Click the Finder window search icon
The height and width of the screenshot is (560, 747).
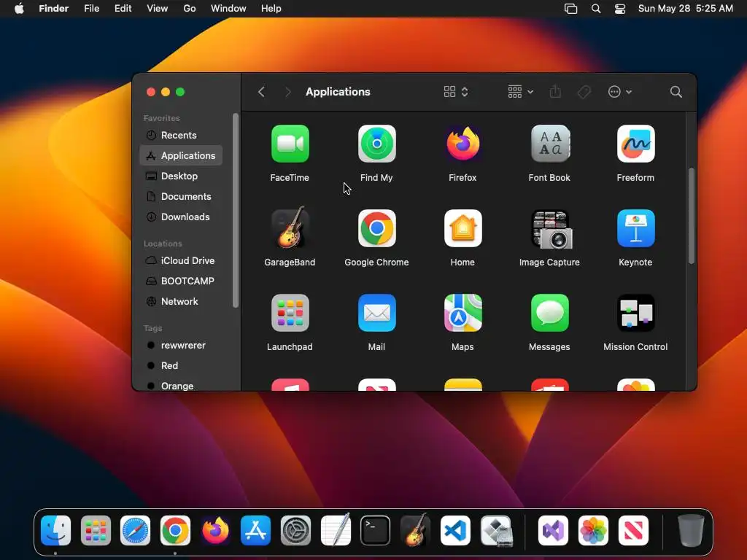click(x=676, y=92)
